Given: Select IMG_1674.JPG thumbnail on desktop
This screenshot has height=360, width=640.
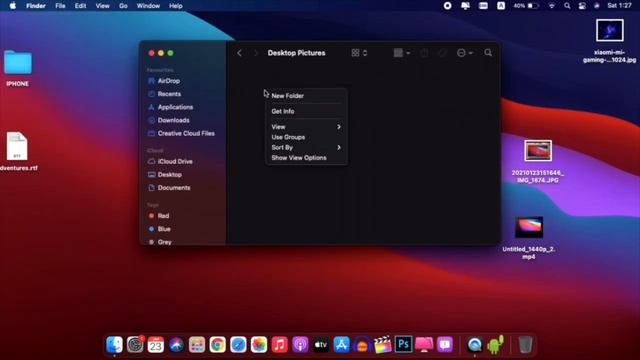Looking at the screenshot, I should 538,151.
